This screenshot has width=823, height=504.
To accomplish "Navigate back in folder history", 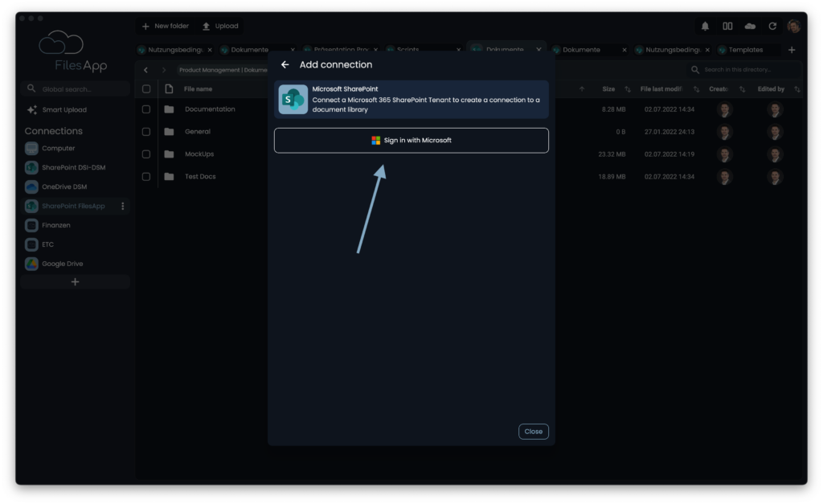I will pyautogui.click(x=146, y=70).
